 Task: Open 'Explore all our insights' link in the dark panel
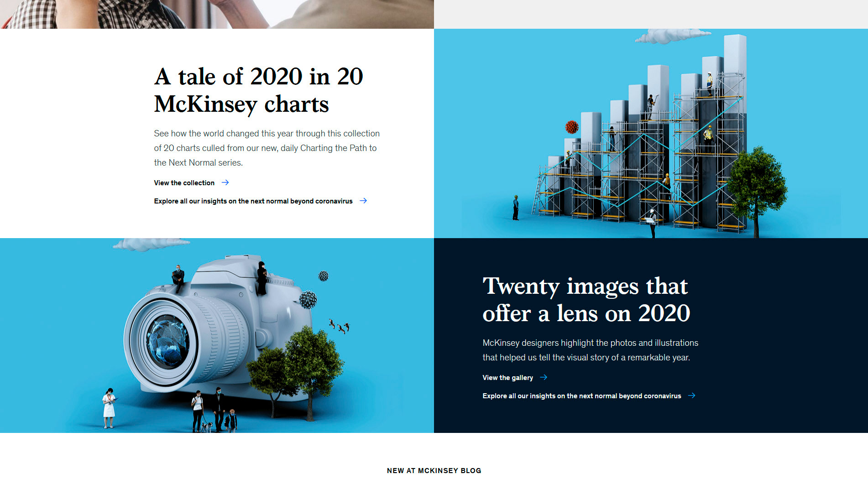tap(582, 396)
